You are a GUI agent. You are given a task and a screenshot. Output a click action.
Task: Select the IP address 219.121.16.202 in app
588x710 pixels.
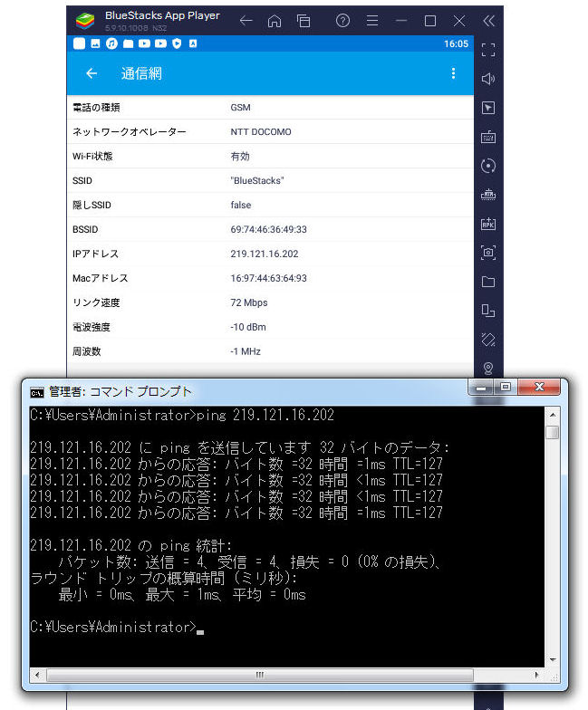265,254
